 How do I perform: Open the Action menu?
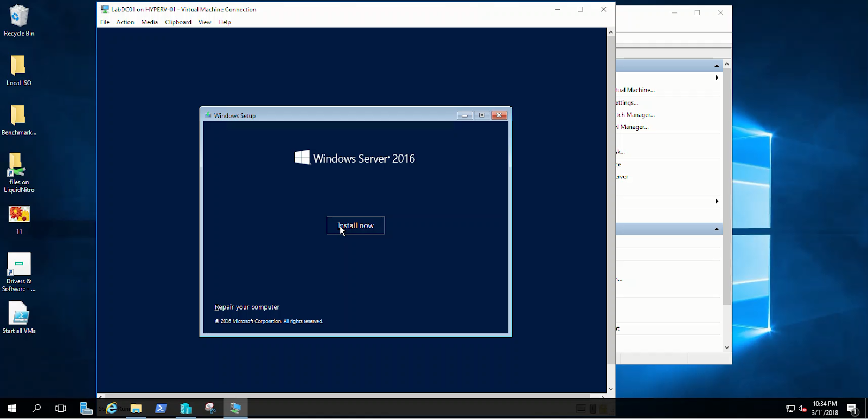pos(125,22)
